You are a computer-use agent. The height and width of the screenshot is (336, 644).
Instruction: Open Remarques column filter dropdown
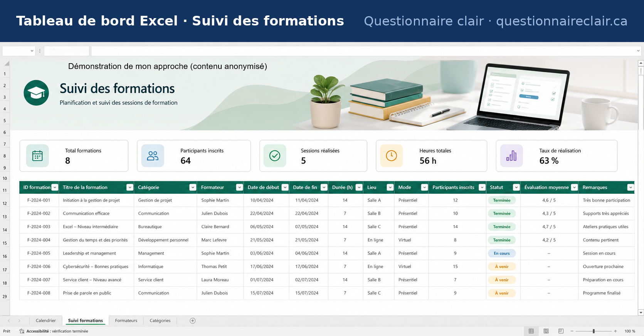(x=631, y=187)
